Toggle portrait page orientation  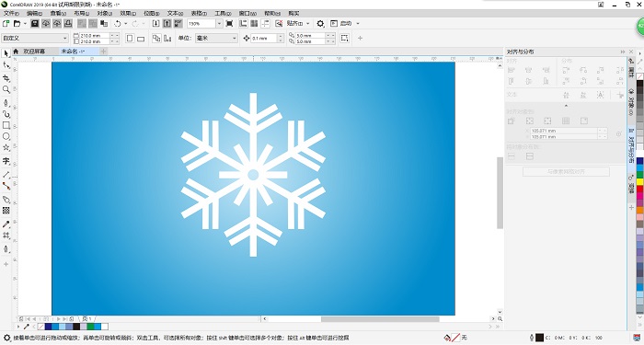tap(130, 39)
